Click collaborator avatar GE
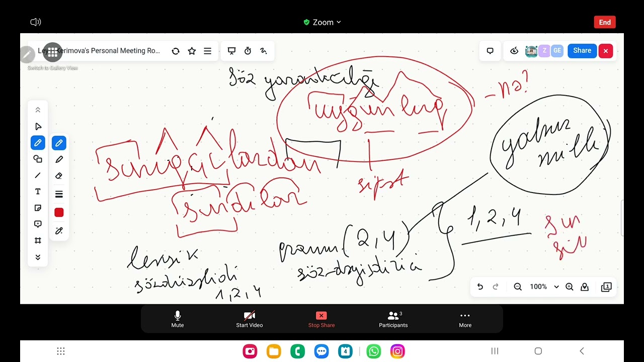The height and width of the screenshot is (362, 644). 557,51
